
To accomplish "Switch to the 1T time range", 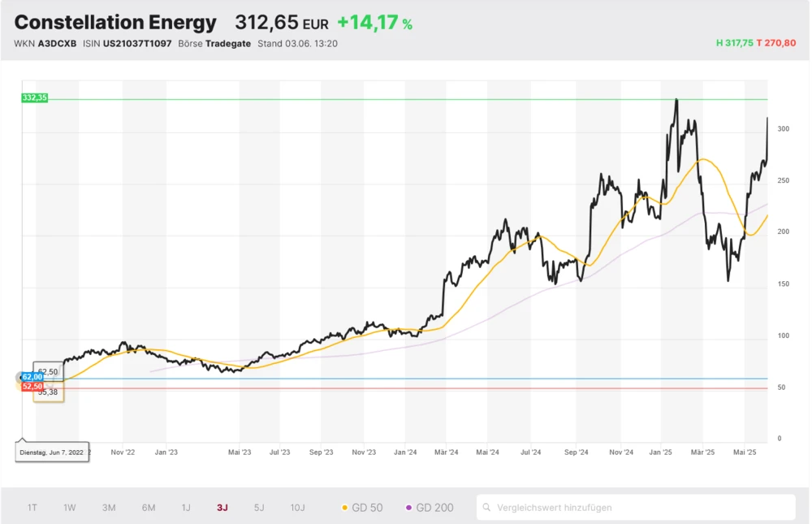I will (x=32, y=507).
